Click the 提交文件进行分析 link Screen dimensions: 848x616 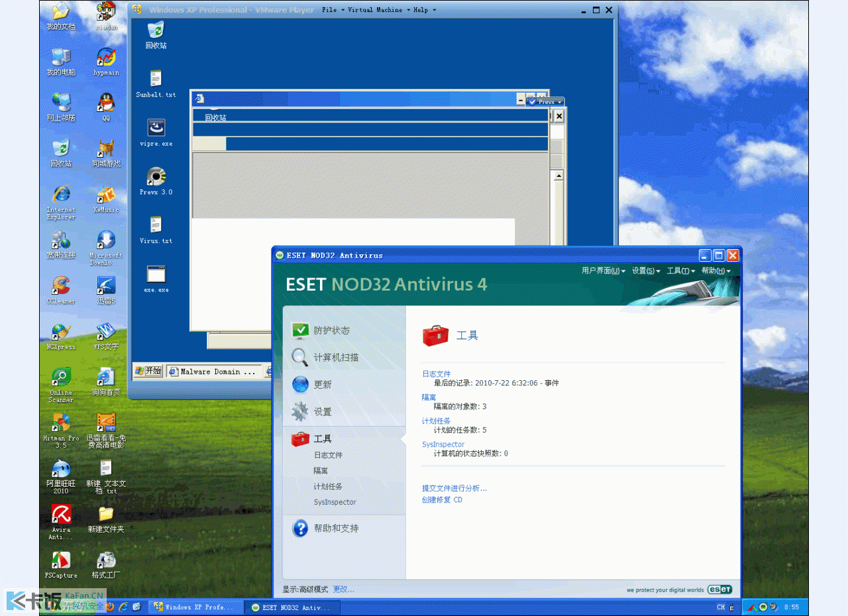click(454, 488)
